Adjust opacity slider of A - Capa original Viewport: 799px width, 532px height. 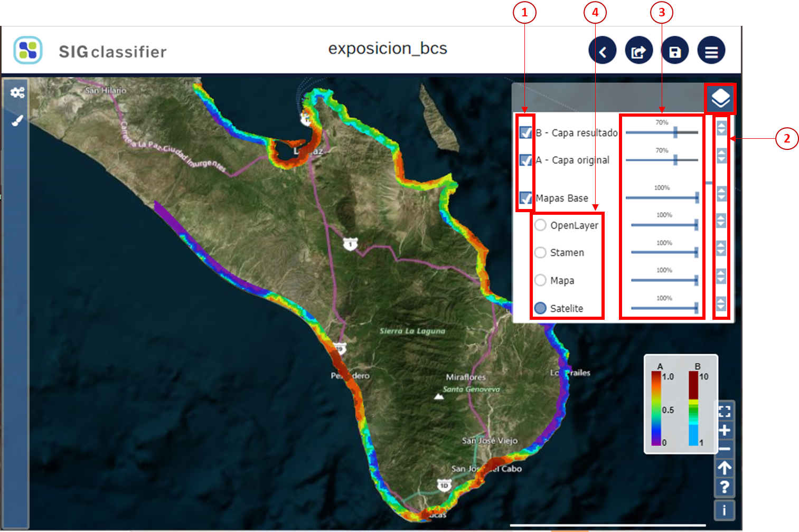pyautogui.click(x=662, y=159)
